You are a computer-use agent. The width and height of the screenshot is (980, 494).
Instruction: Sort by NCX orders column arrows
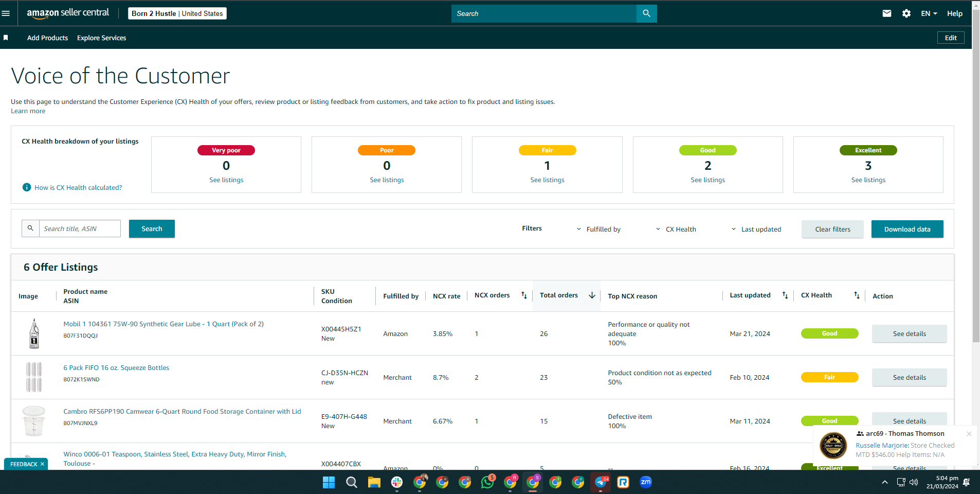click(x=524, y=295)
